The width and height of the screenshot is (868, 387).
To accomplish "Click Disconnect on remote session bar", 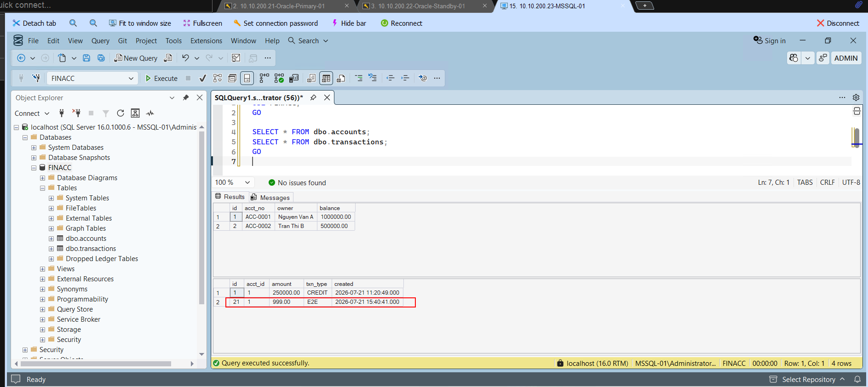I will tap(838, 23).
